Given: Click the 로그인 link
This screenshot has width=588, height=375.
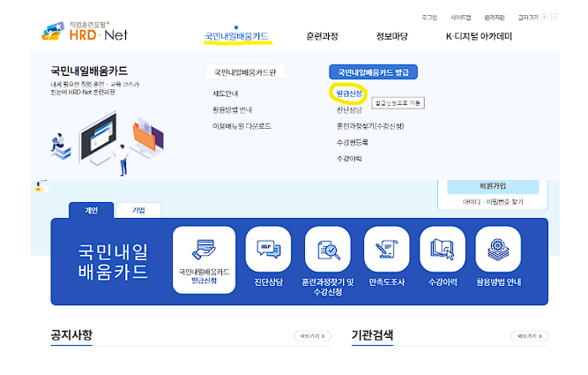Looking at the screenshot, I should (x=429, y=18).
